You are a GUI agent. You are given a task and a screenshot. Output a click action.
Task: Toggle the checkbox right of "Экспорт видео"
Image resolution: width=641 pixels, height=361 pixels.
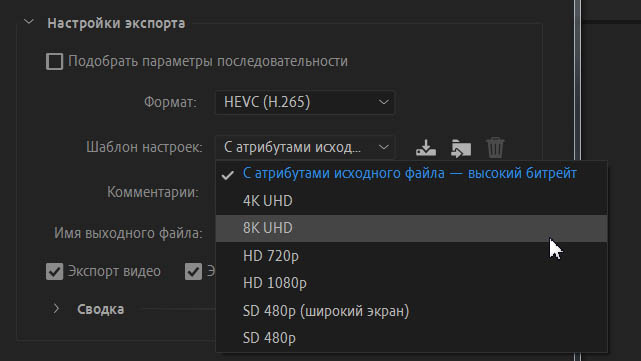(193, 271)
